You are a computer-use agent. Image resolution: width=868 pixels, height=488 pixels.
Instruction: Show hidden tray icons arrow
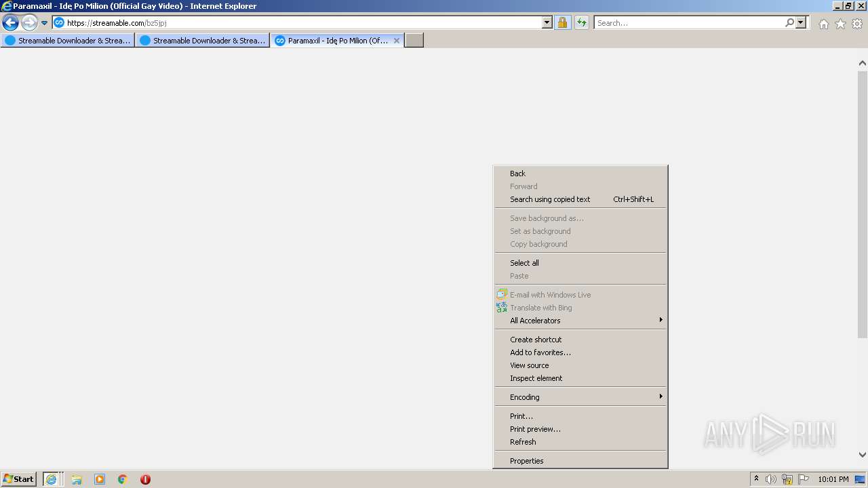point(756,479)
